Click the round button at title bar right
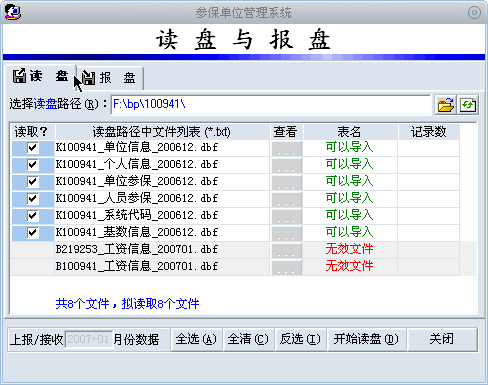Image resolution: width=488 pixels, height=385 pixels. click(x=474, y=13)
